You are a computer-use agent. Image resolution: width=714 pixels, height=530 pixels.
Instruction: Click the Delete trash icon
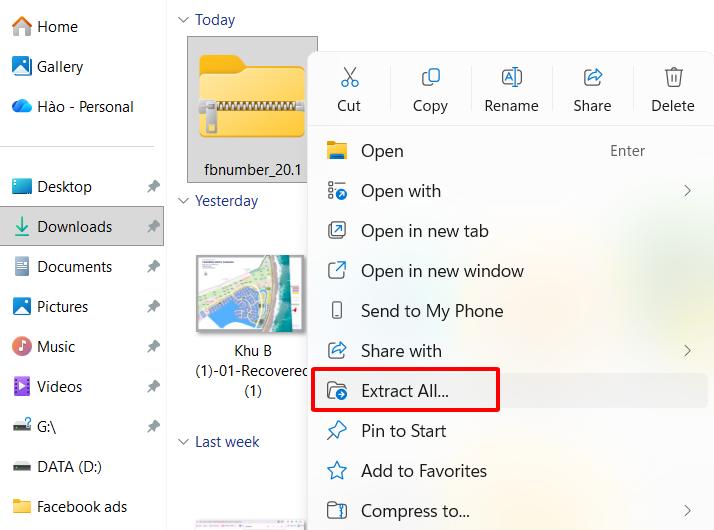pyautogui.click(x=673, y=77)
